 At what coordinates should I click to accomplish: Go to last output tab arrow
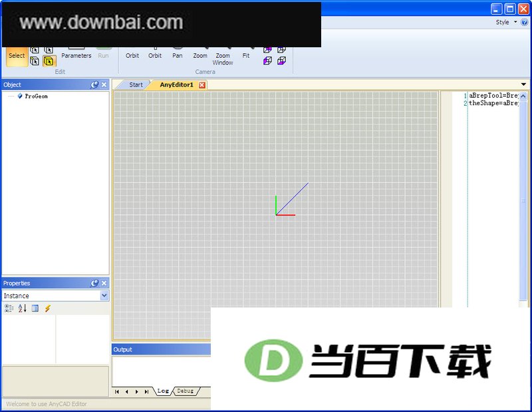146,391
